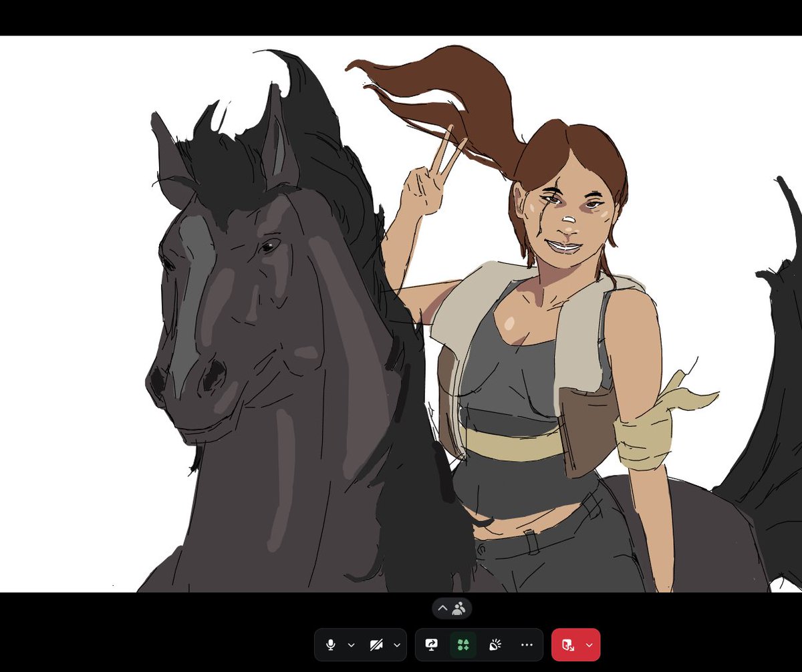Turn on the disabled camera
The height and width of the screenshot is (672, 802).
tap(376, 645)
